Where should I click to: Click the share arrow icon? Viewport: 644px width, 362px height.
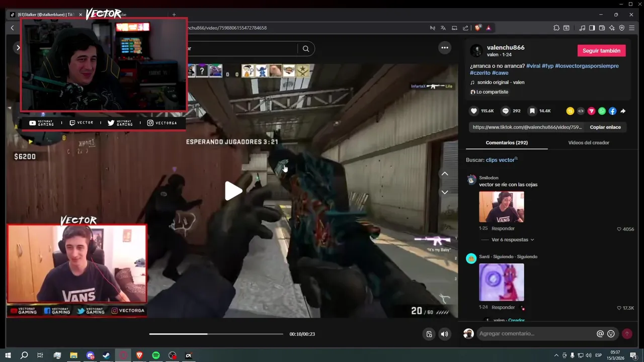[x=623, y=111]
